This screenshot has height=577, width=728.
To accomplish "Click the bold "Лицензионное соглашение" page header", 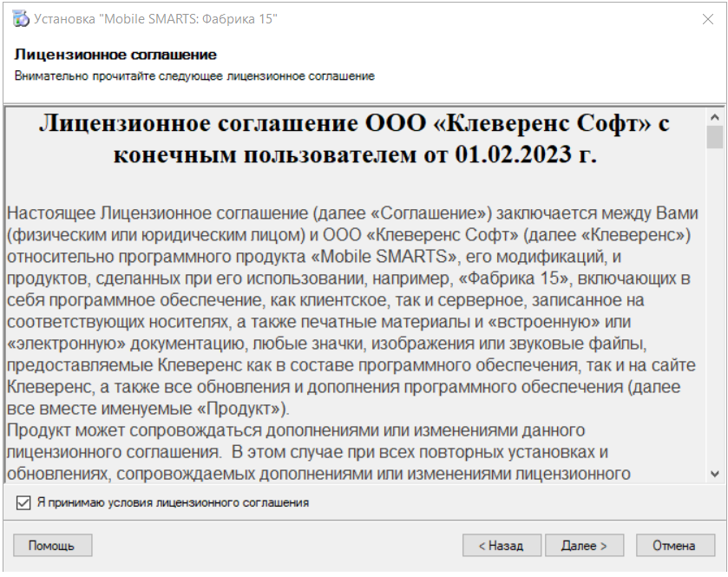I will click(115, 55).
